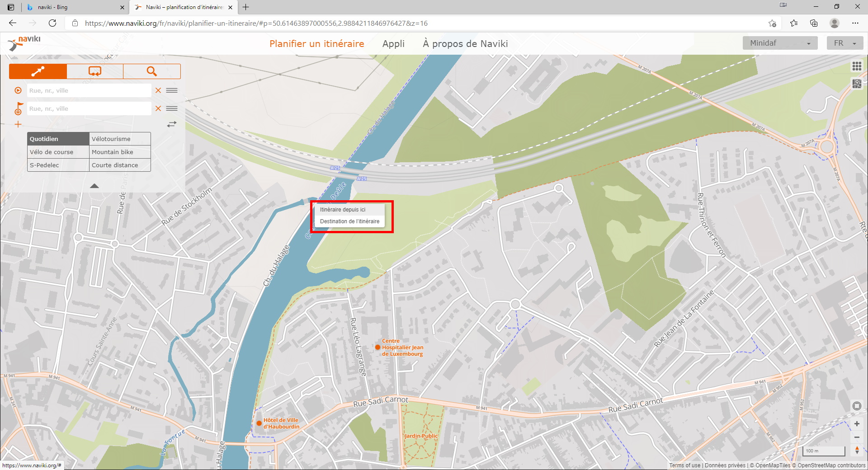Open the grid icon at map corner
The width and height of the screenshot is (868, 470).
(x=857, y=66)
